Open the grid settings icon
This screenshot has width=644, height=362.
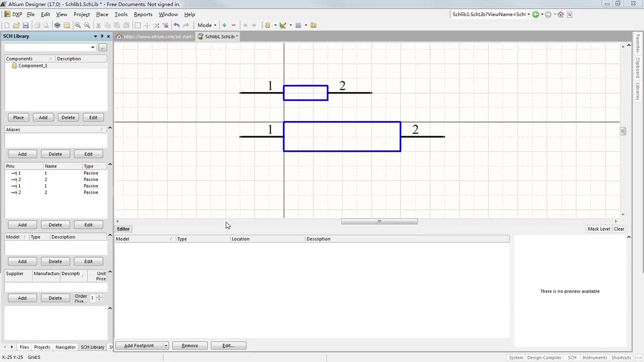tap(298, 25)
